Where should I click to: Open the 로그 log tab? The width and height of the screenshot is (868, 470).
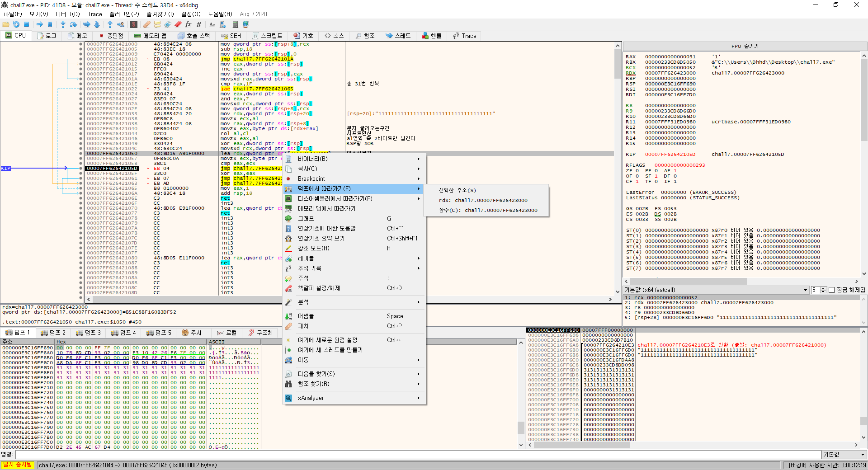47,36
